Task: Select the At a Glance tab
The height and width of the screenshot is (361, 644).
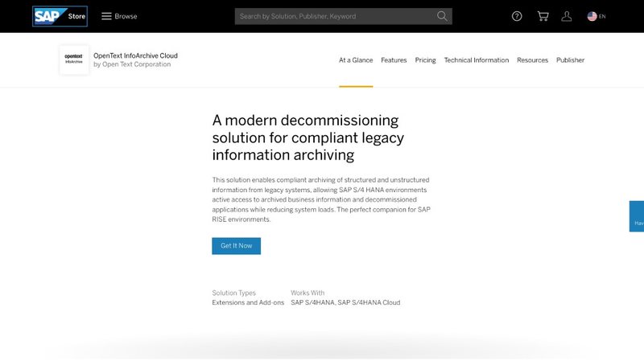Action: [x=356, y=60]
